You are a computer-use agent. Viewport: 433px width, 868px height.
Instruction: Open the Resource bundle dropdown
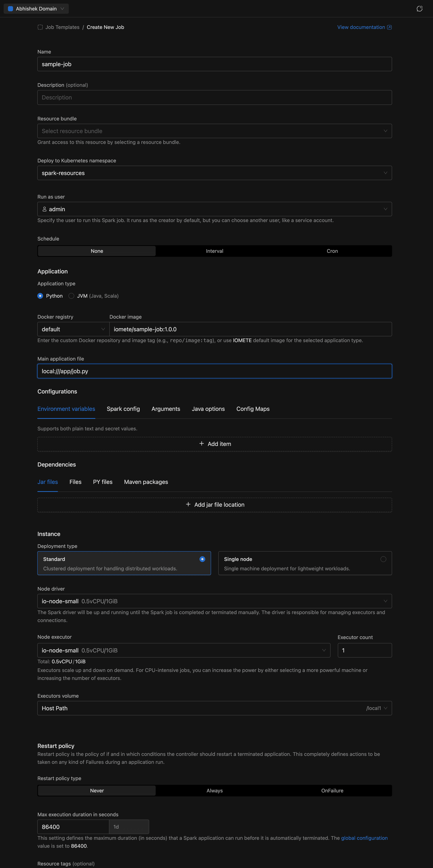[x=215, y=131]
